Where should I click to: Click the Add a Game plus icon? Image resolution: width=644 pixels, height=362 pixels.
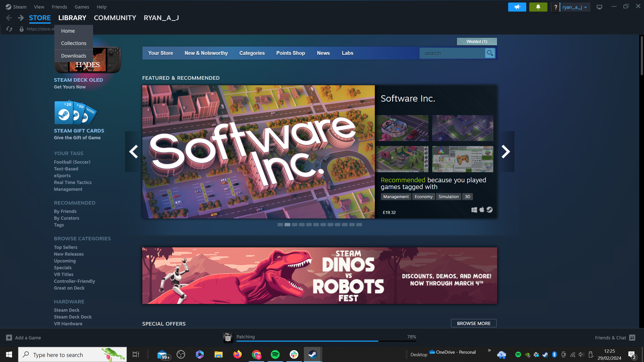pos(9,338)
